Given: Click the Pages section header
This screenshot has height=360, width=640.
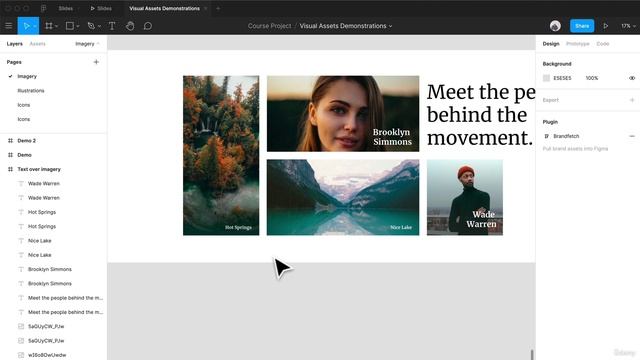Looking at the screenshot, I should pos(14,62).
